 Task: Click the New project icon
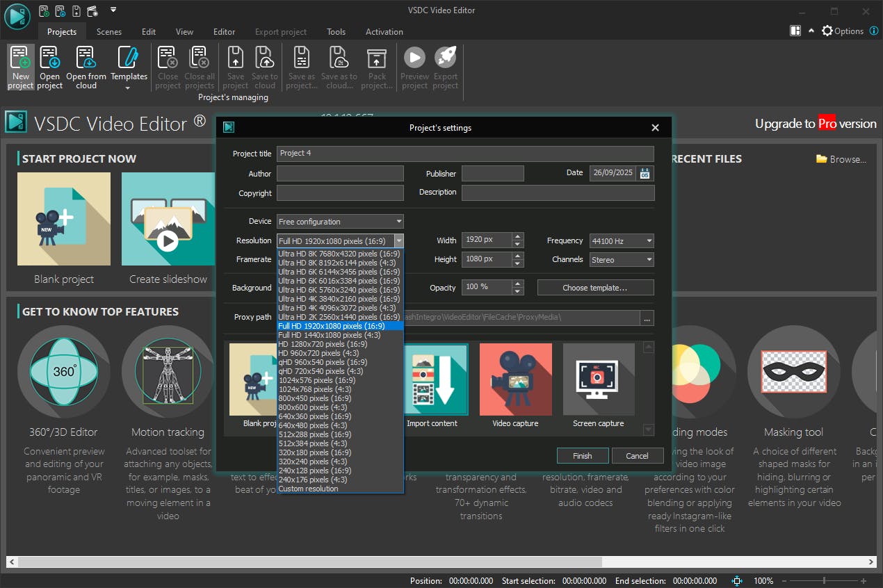point(20,67)
